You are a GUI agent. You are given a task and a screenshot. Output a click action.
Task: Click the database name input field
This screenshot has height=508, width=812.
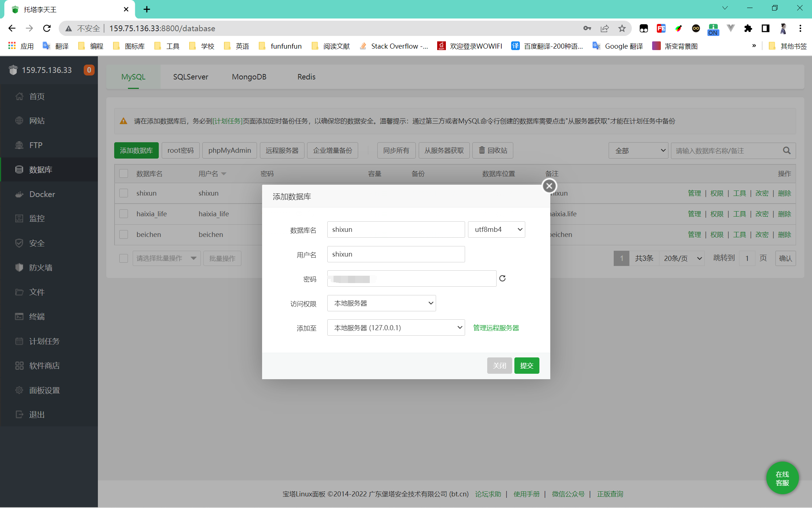coord(396,229)
